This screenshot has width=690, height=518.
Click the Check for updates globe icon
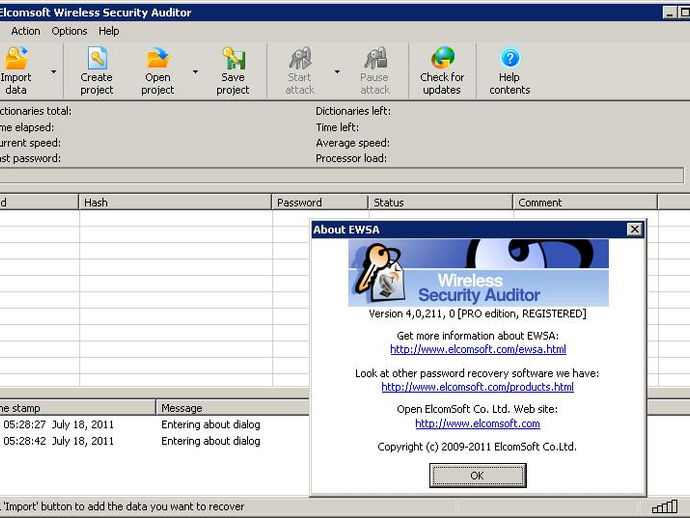pyautogui.click(x=442, y=58)
